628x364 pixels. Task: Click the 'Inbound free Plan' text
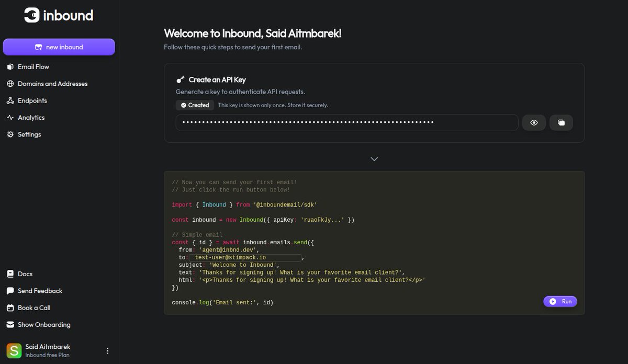(x=47, y=356)
